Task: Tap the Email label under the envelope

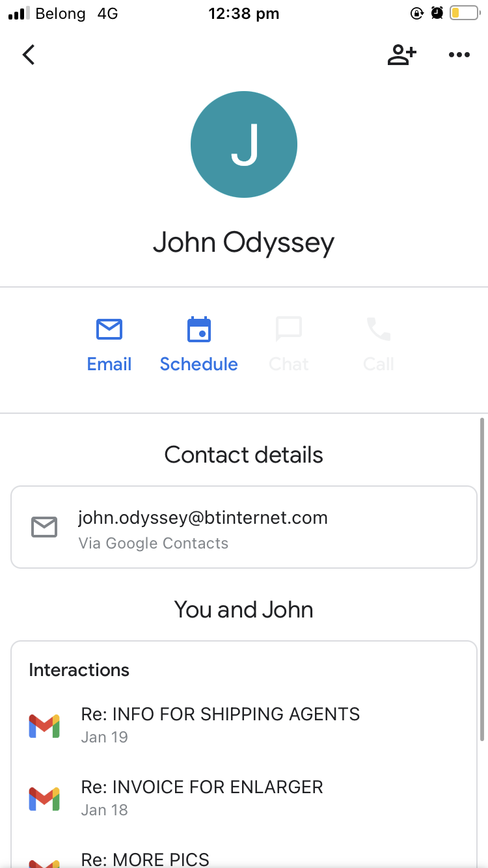Action: click(109, 364)
